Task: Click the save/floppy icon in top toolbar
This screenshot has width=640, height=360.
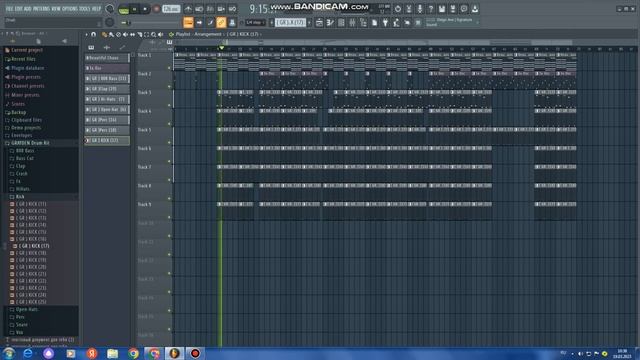Action: coord(442,9)
